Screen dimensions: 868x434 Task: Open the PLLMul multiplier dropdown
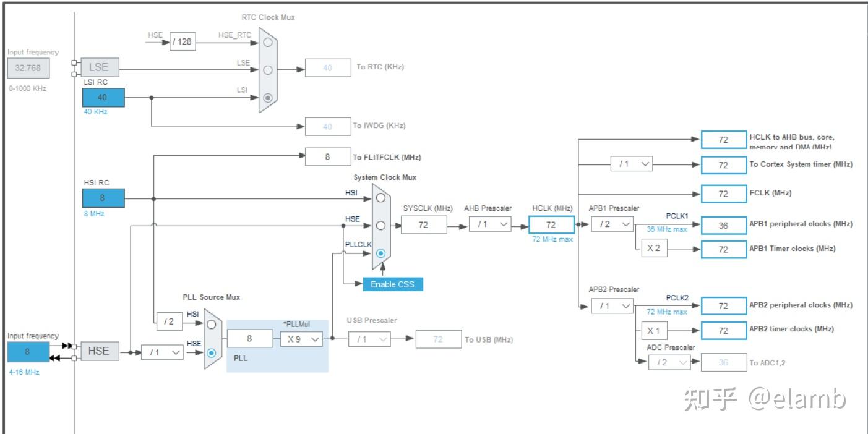301,339
